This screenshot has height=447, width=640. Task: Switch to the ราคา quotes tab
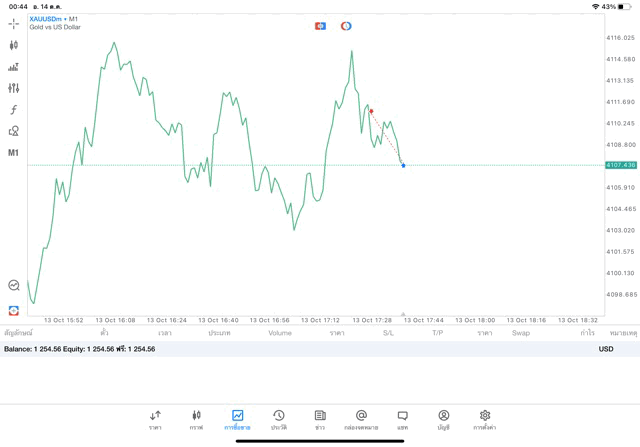point(155,419)
